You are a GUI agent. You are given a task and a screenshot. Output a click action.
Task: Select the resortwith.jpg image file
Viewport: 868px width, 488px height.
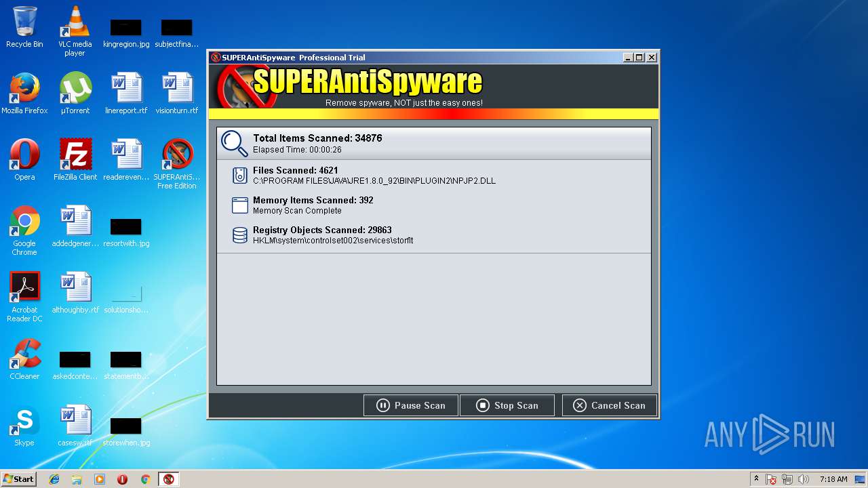click(126, 232)
